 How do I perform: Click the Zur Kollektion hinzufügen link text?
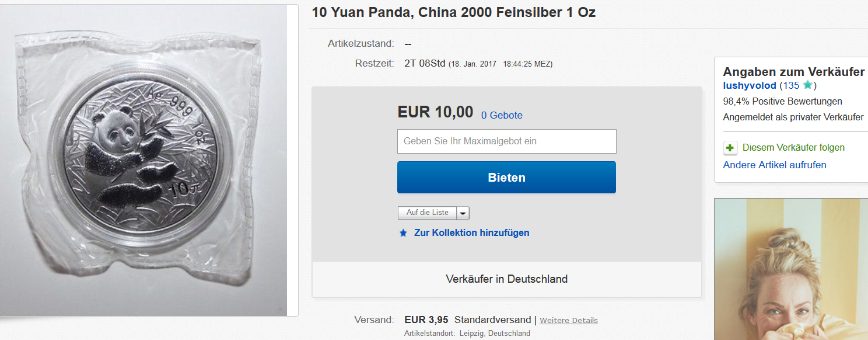click(x=472, y=233)
